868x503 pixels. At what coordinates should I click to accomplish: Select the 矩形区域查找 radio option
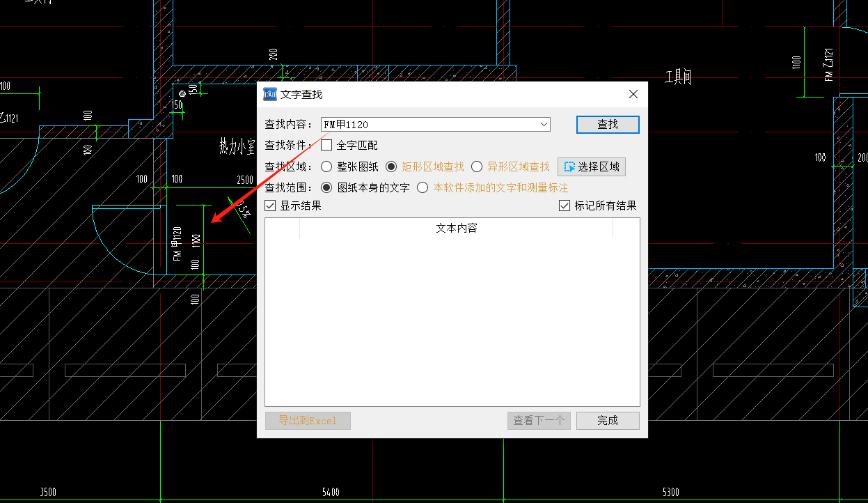pyautogui.click(x=391, y=167)
